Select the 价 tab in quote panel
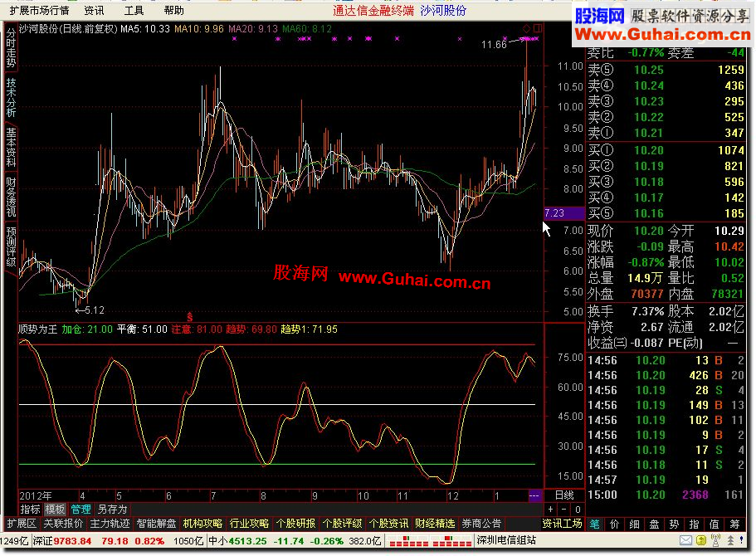 [615, 524]
